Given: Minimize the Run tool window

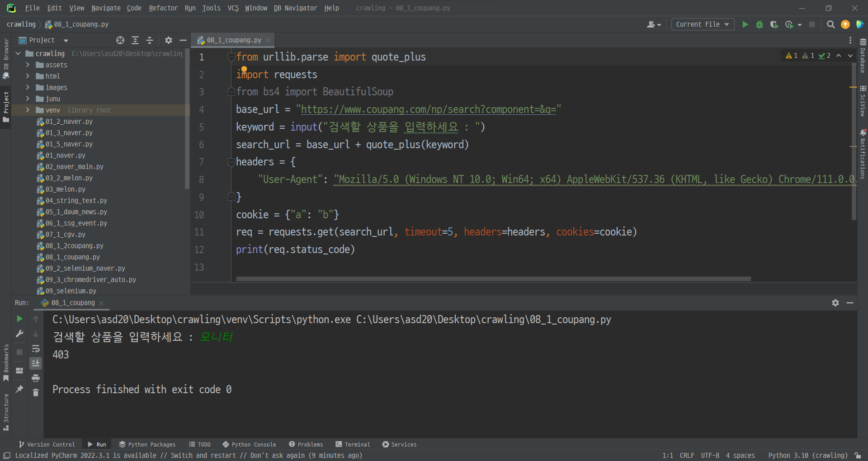Looking at the screenshot, I should point(850,303).
